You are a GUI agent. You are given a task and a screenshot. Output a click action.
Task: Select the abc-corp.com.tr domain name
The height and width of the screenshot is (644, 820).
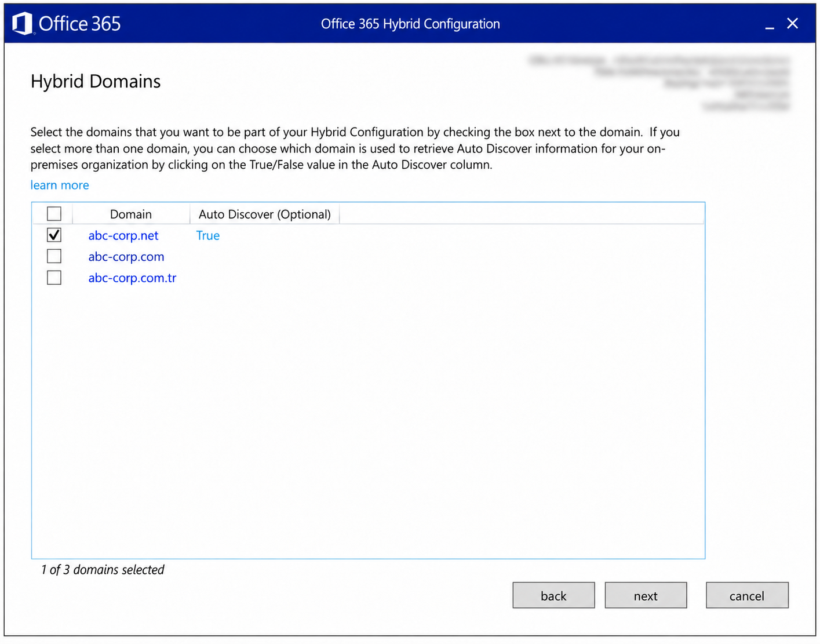click(132, 278)
